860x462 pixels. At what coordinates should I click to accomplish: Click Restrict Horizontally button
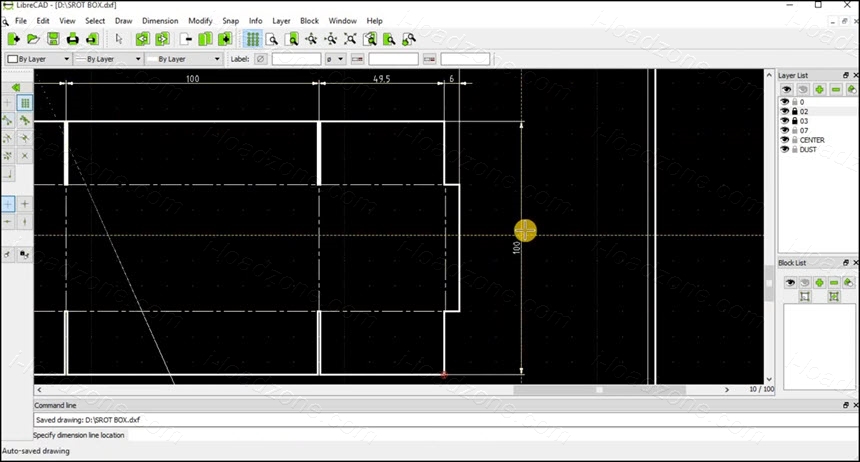[x=8, y=222]
